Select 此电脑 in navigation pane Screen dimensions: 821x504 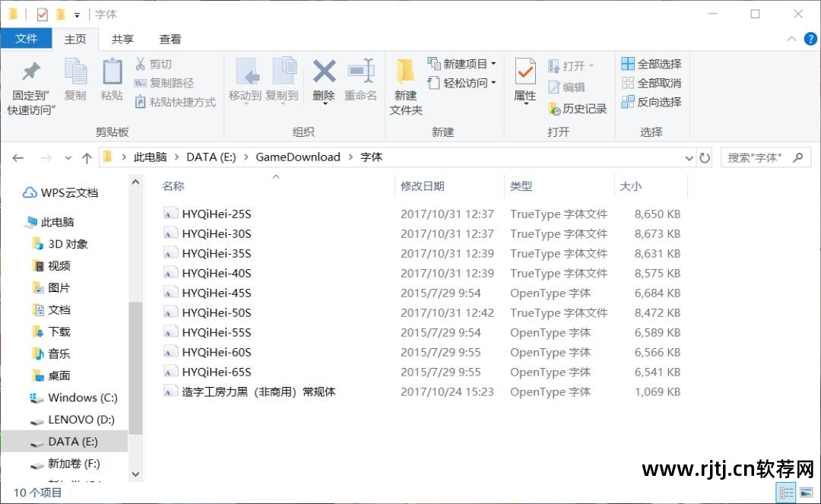pyautogui.click(x=49, y=222)
